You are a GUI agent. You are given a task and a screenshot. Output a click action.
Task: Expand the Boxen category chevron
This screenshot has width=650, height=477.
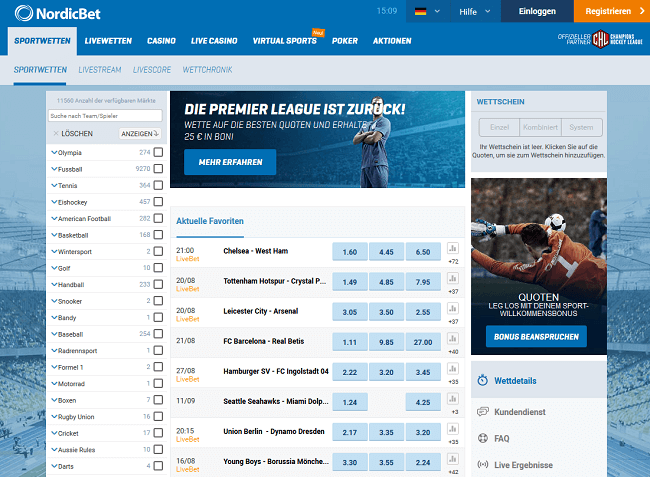54,400
